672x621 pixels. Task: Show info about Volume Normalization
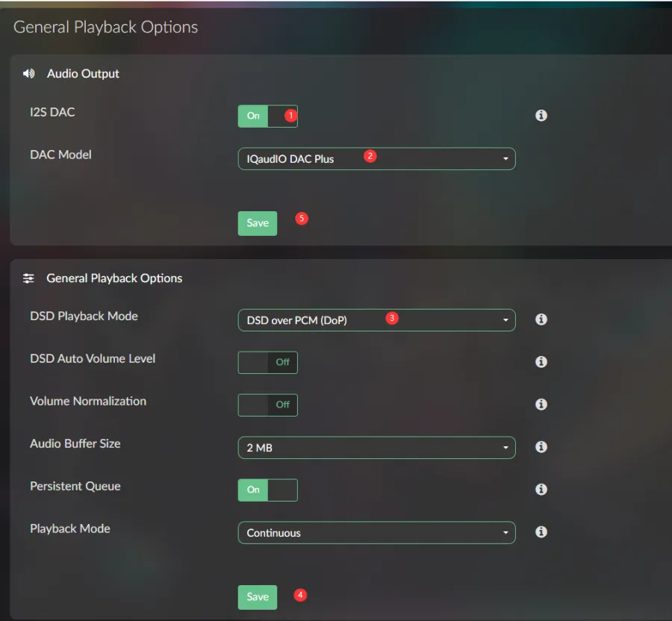pyautogui.click(x=541, y=404)
